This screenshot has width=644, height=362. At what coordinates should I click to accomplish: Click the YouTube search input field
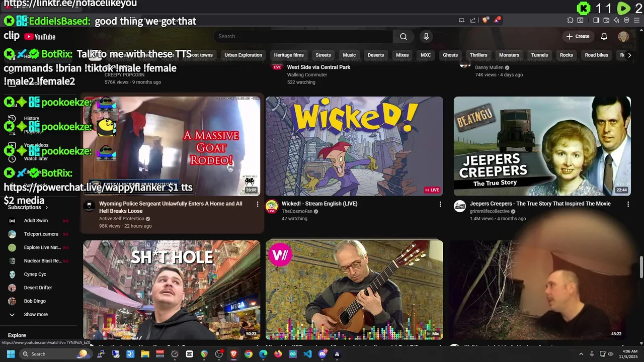click(303, 36)
